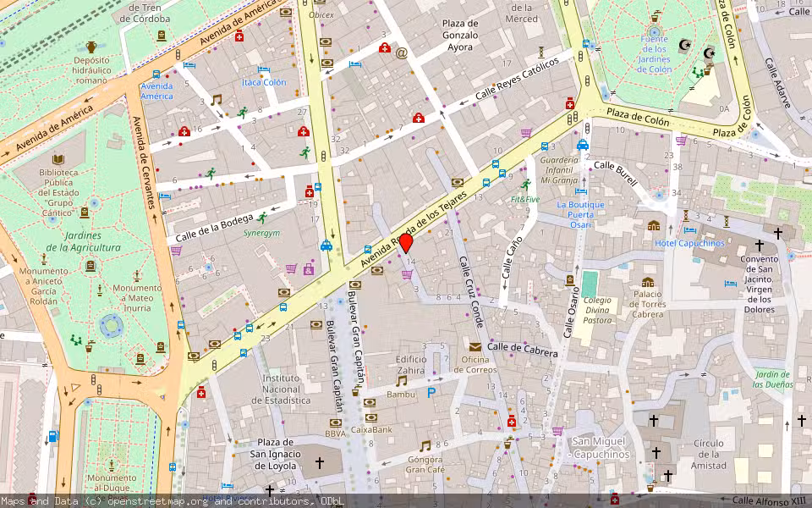
Task: Select the blue parking P icon
Action: click(x=431, y=394)
